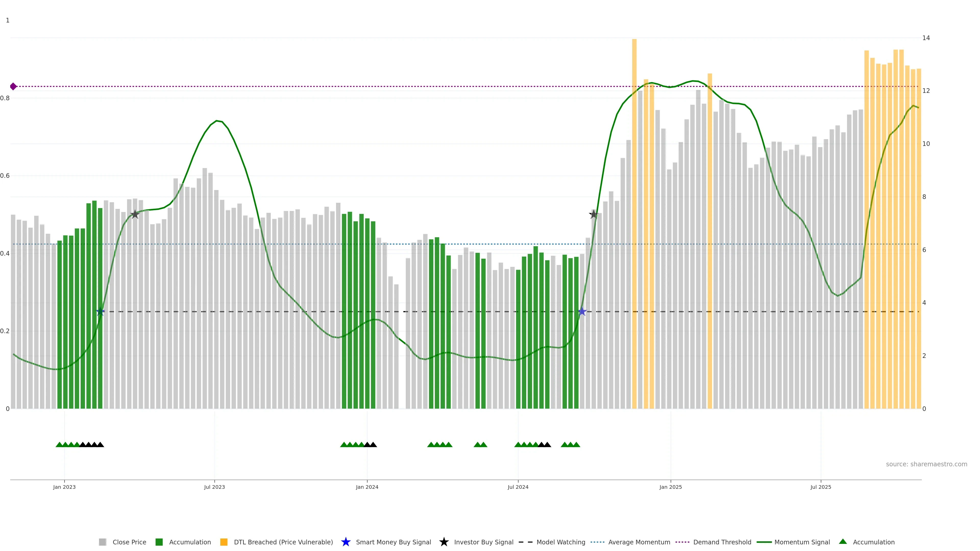Viewport: 980px width, 551px height.
Task: Click the investor buy star near mid-2023 bars
Action: point(135,215)
